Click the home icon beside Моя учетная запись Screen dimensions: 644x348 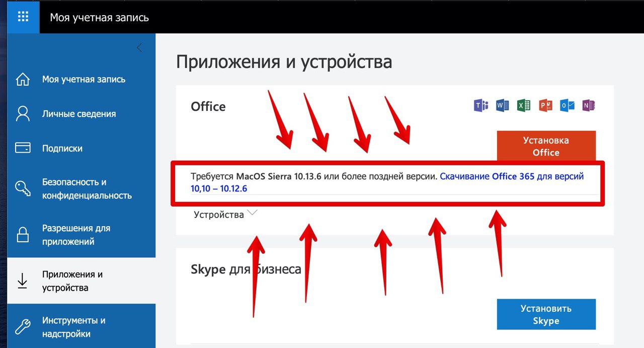point(23,80)
